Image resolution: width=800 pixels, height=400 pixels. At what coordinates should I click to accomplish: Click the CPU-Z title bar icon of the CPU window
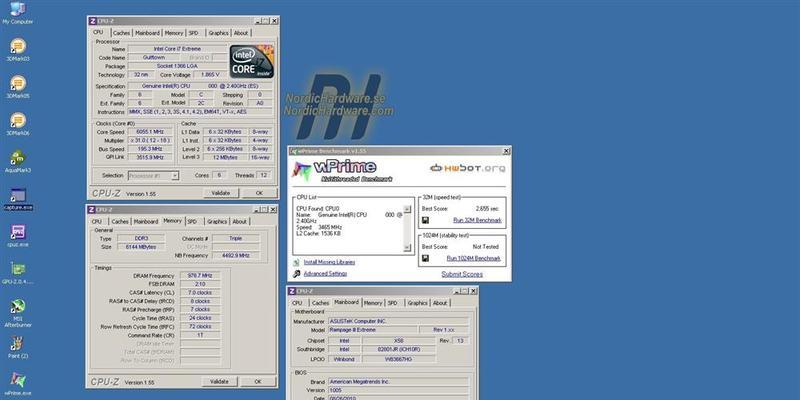pos(92,21)
